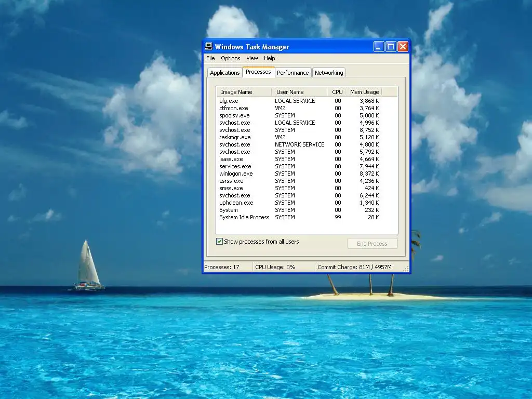
Task: Click the 424 K memory value
Action: click(x=372, y=188)
